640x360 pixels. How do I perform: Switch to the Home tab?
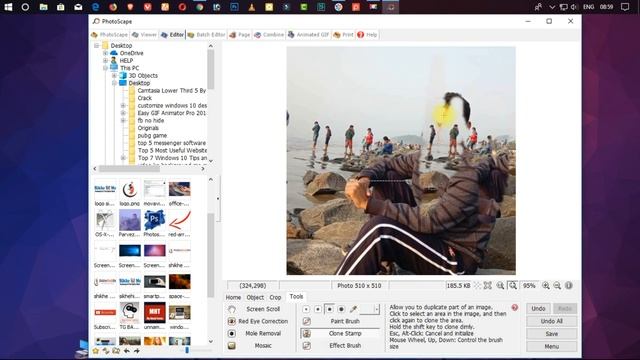[233, 298]
